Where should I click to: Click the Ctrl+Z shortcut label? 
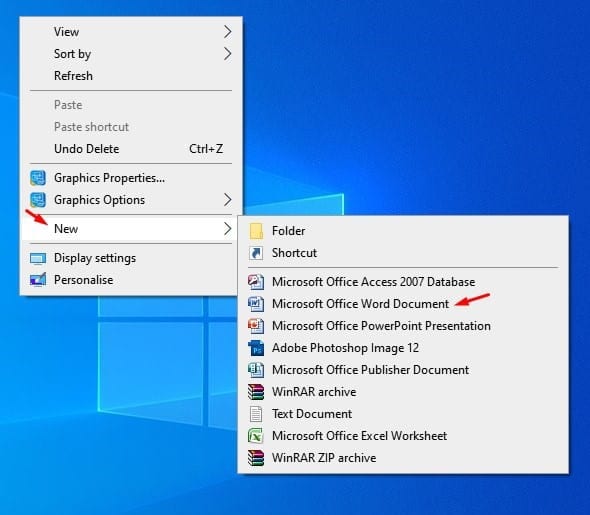(206, 149)
